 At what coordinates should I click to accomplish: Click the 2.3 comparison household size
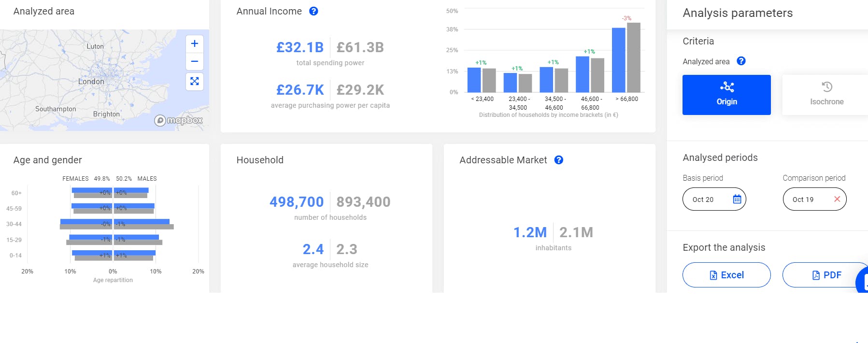click(347, 249)
